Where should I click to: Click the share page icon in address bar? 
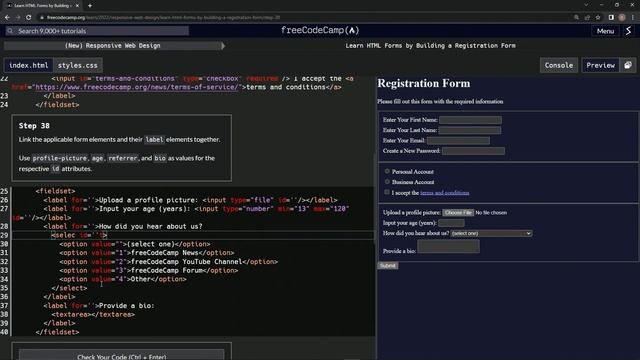pos(587,18)
